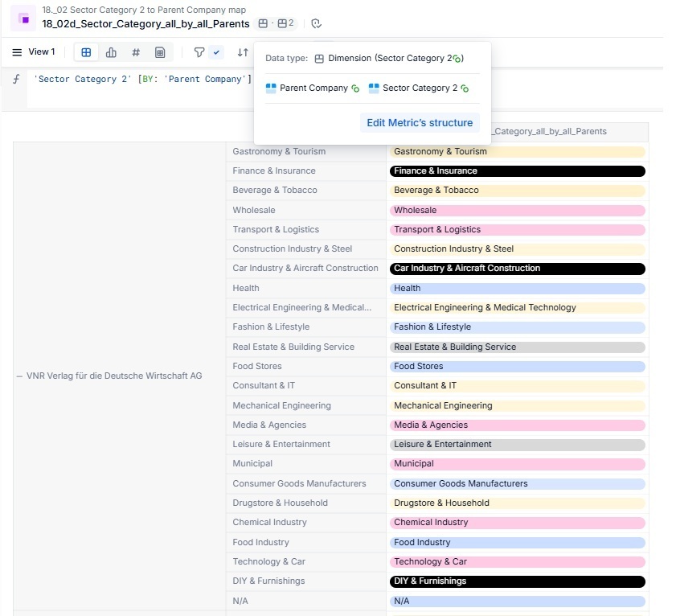This screenshot has width=676, height=616.
Task: Select the blue 'Health' value cell
Action: tap(518, 289)
